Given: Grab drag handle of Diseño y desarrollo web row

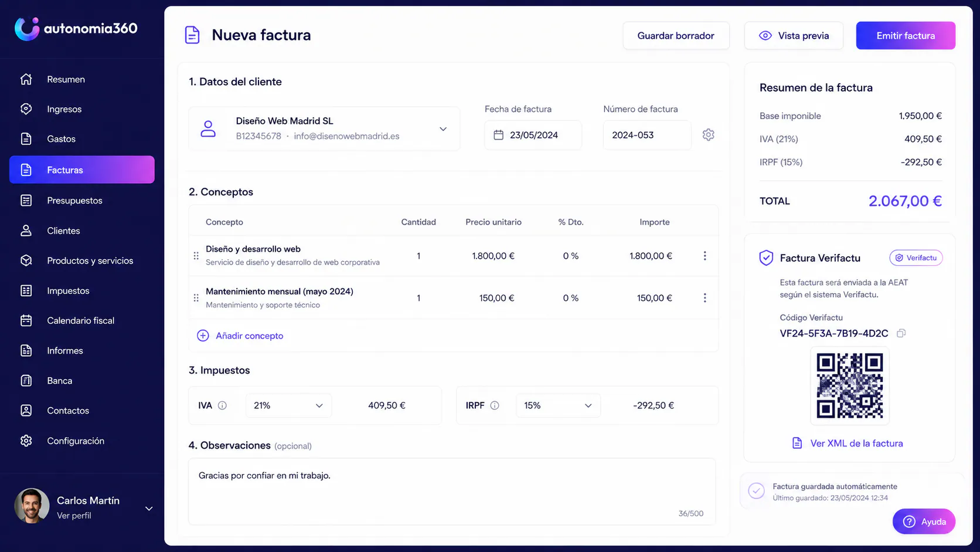Looking at the screenshot, I should [196, 256].
